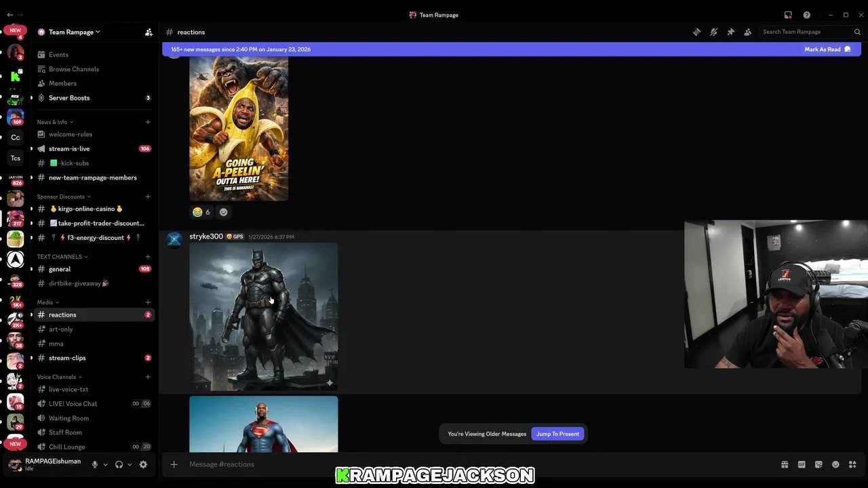Add channel to TEXT CHANNELS category

[x=148, y=256]
